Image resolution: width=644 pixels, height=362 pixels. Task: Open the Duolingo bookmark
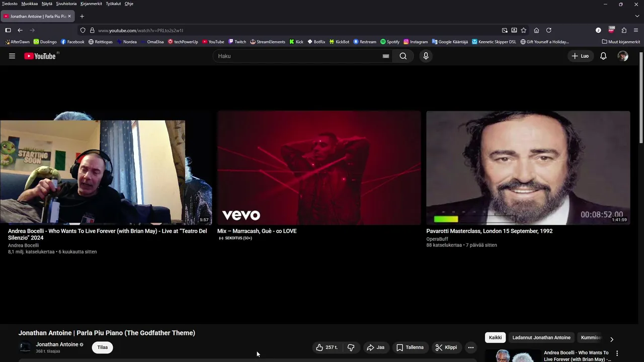(45, 42)
